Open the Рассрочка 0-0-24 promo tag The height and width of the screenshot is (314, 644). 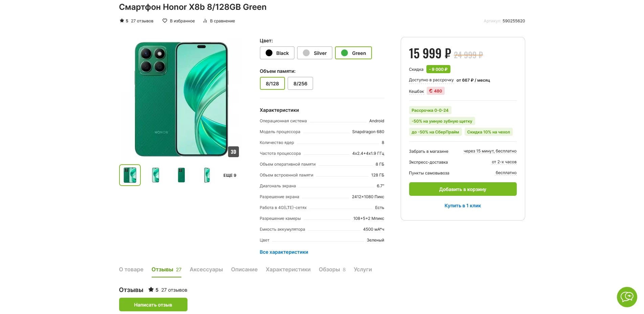430,110
